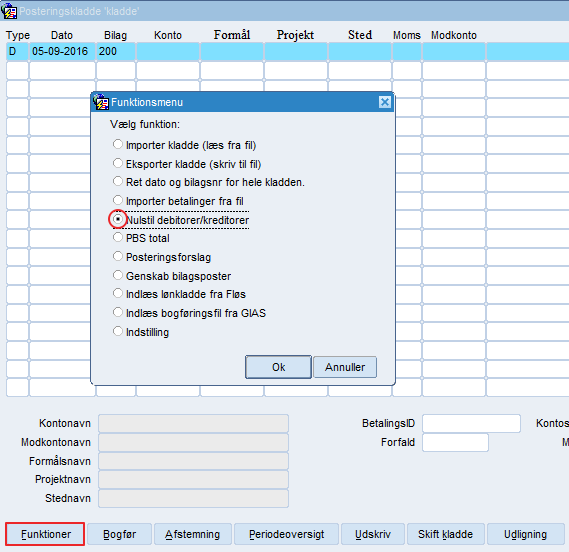Click the Bogfør button

119,534
